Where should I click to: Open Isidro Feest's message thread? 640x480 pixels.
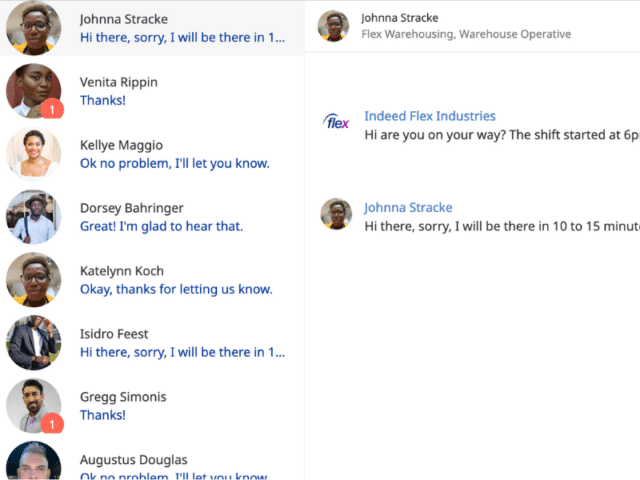pyautogui.click(x=180, y=343)
